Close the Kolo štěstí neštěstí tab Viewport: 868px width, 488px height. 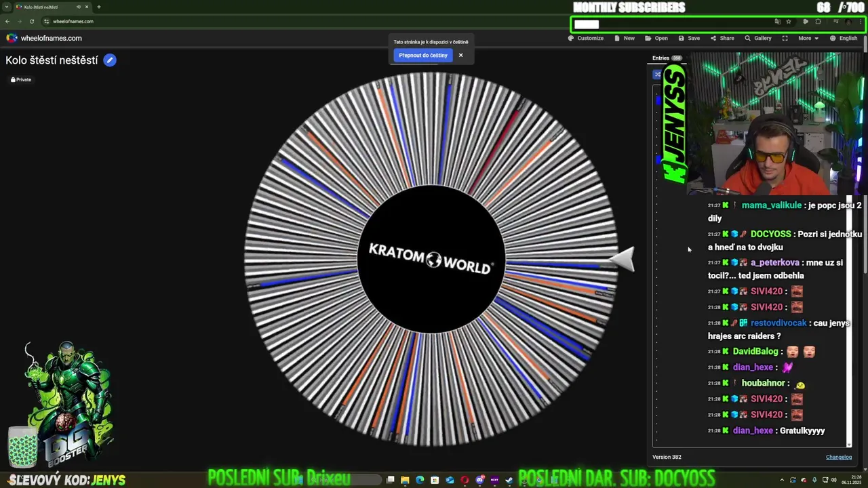(87, 7)
